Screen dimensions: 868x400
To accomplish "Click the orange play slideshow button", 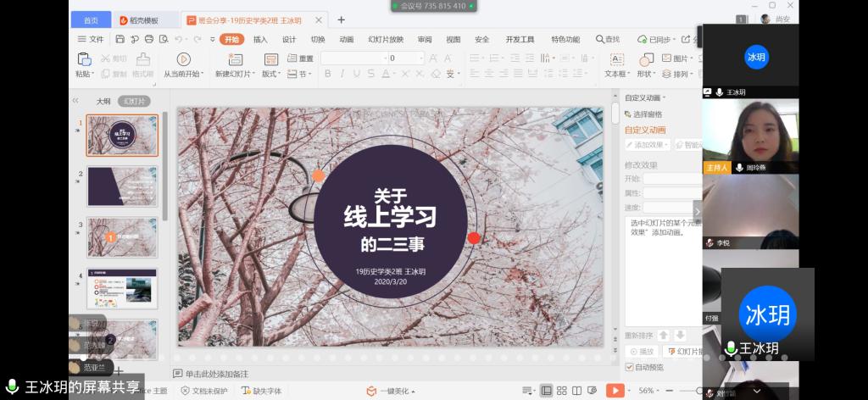I will point(615,391).
